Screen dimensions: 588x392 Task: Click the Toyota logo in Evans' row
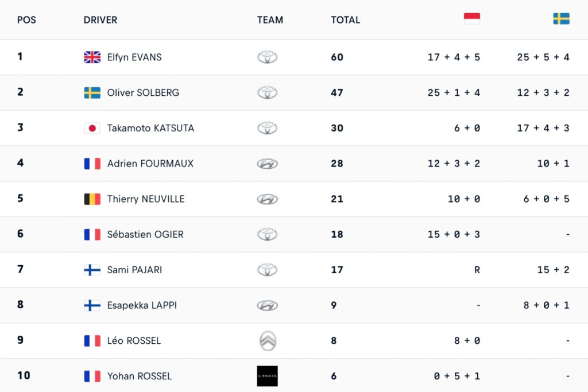[267, 57]
